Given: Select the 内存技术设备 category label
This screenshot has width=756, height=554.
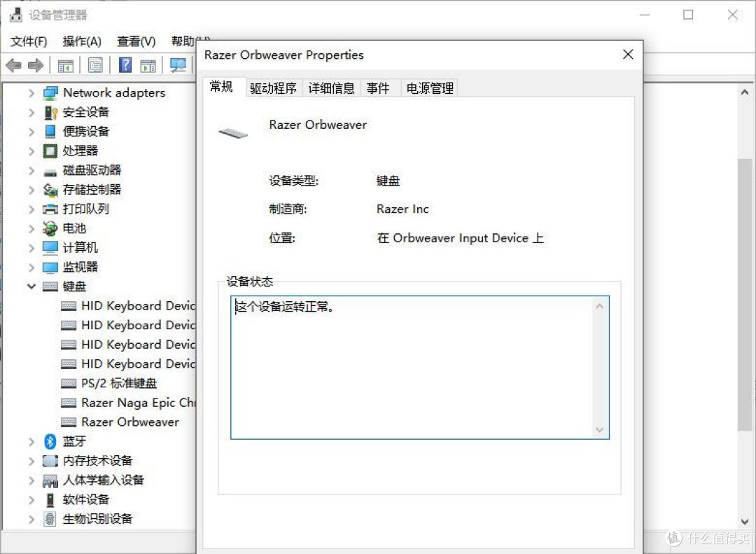Looking at the screenshot, I should 98,460.
